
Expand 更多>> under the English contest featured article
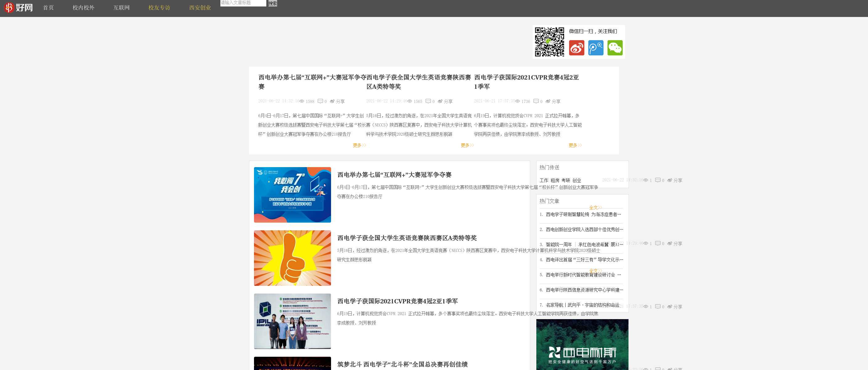click(x=467, y=145)
